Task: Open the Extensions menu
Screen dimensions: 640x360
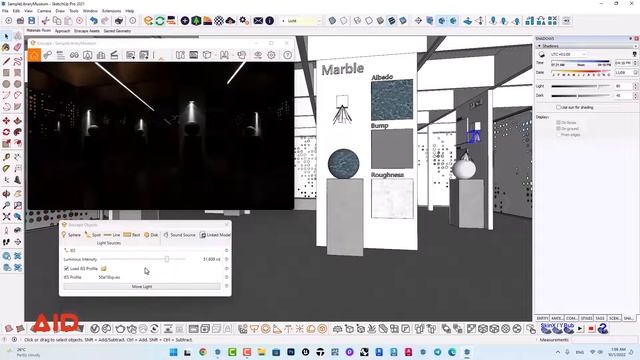Action: (x=111, y=11)
